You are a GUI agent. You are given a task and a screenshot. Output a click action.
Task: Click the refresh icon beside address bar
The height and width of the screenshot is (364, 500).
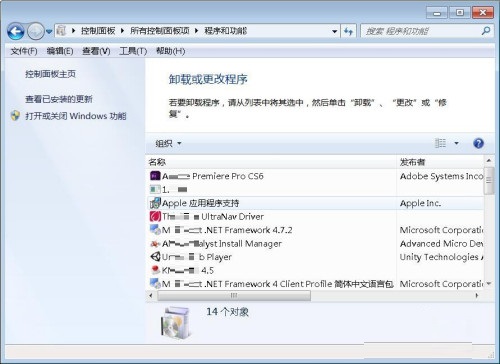[x=348, y=32]
